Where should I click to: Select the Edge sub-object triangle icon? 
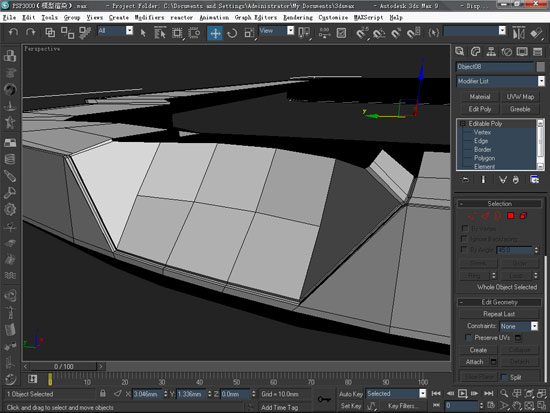[485, 216]
